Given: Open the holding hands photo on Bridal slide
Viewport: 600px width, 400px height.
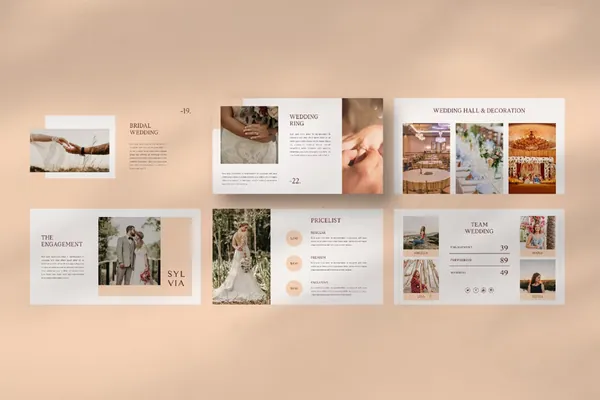Looking at the screenshot, I should click(x=70, y=149).
